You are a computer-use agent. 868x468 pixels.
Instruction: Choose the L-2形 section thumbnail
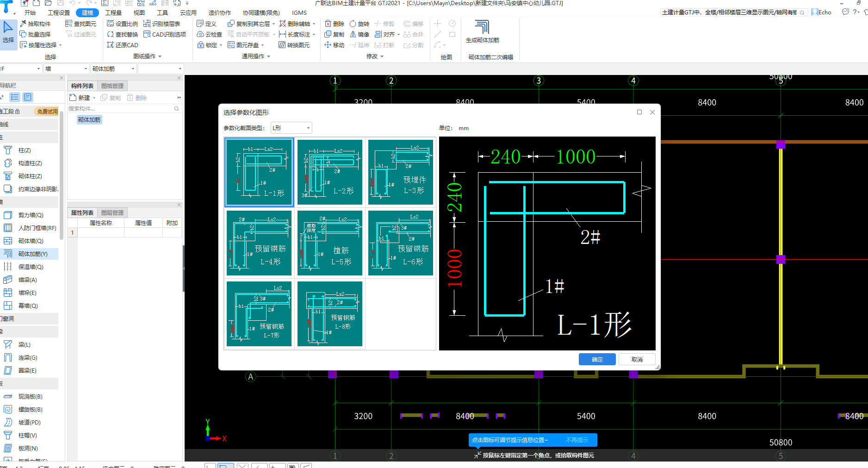tap(330, 172)
